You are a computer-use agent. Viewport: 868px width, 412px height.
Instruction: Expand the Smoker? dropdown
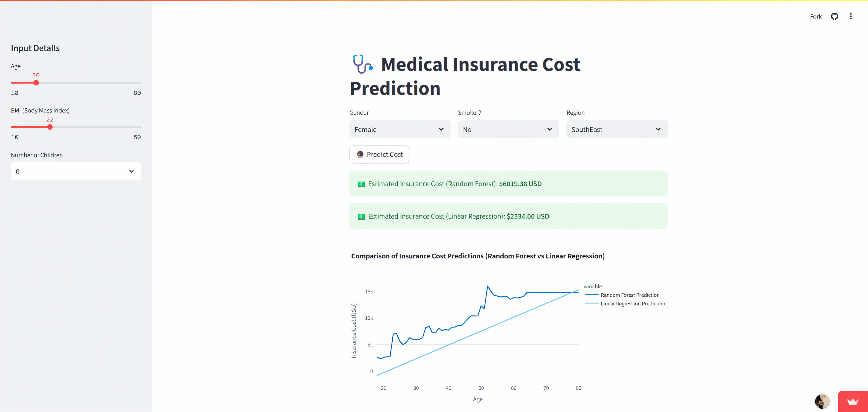coord(508,129)
